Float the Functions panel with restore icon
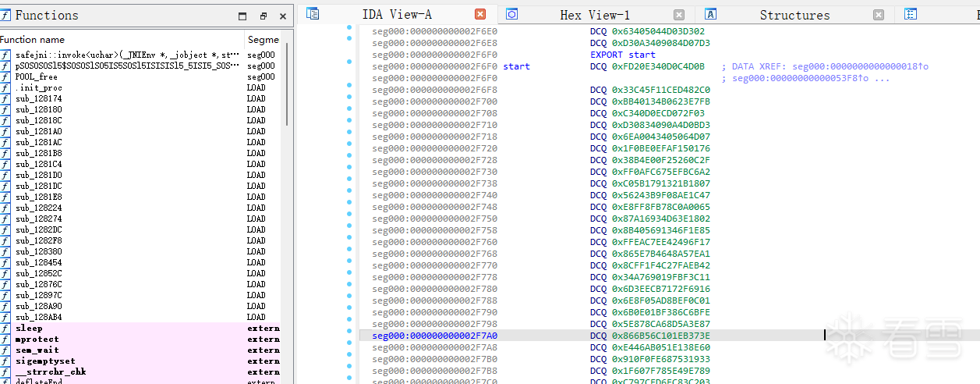Image resolution: width=980 pixels, height=384 pixels. (263, 16)
